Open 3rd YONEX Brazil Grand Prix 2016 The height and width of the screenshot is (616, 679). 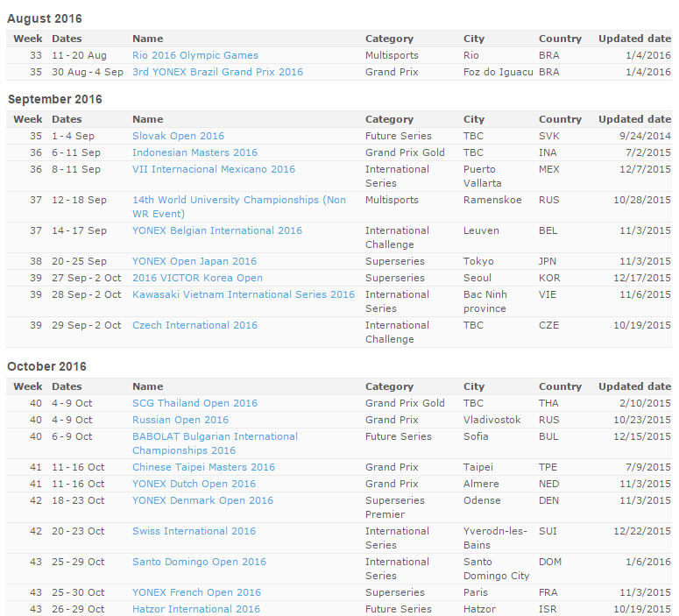click(217, 72)
